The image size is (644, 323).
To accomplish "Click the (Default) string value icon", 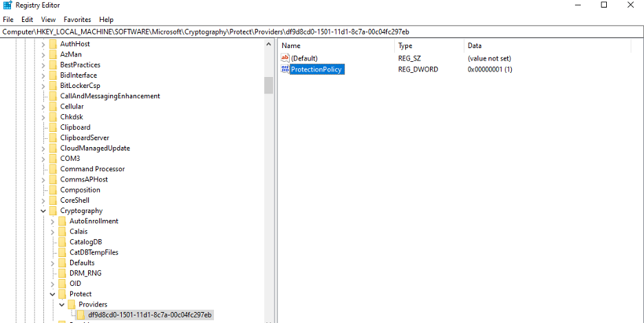I will click(x=286, y=58).
